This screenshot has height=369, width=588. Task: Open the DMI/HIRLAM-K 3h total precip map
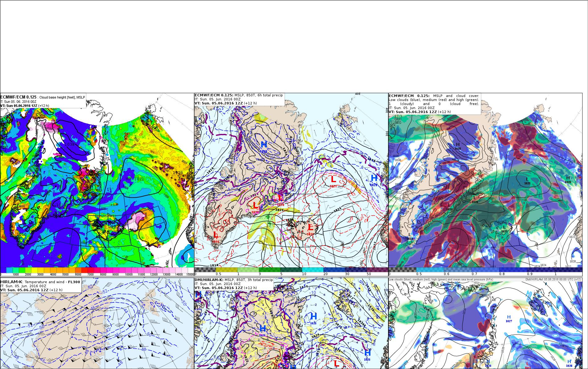[291, 323]
